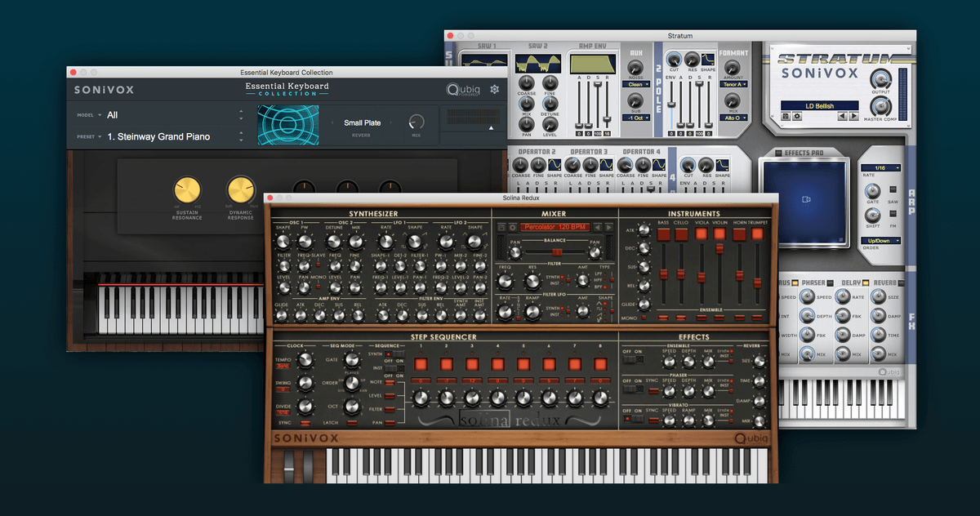Open the Noise type dropdown showing Clean
The width and height of the screenshot is (980, 516).
[635, 84]
